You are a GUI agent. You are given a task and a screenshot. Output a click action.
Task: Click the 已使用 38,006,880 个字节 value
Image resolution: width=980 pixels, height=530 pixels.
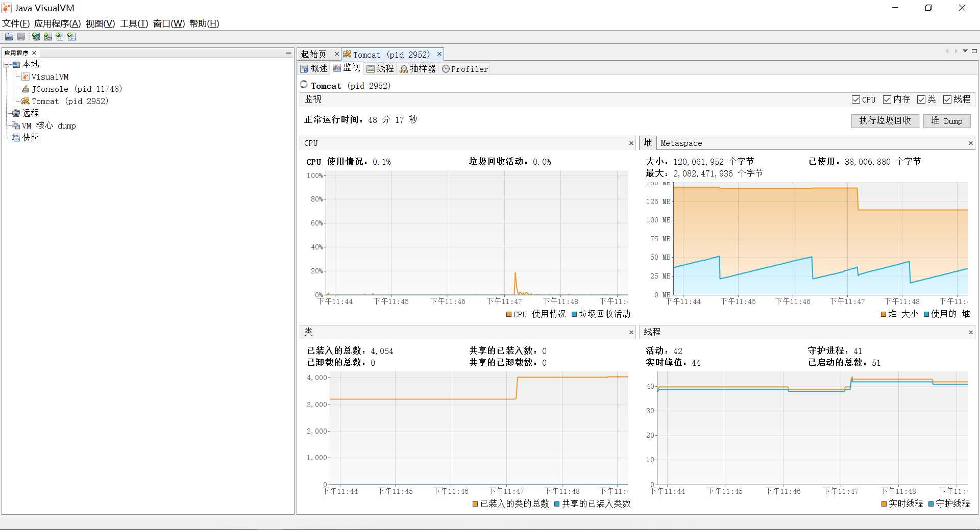click(883, 162)
